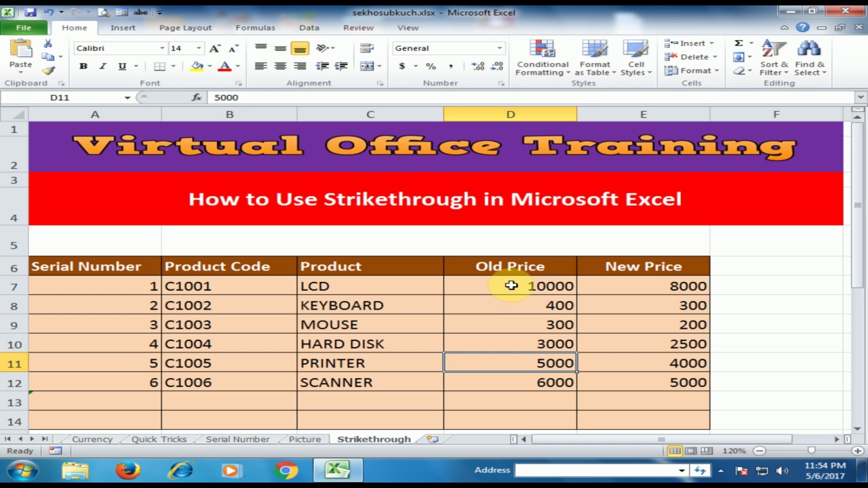Click the Increase Decimal icon

478,66
